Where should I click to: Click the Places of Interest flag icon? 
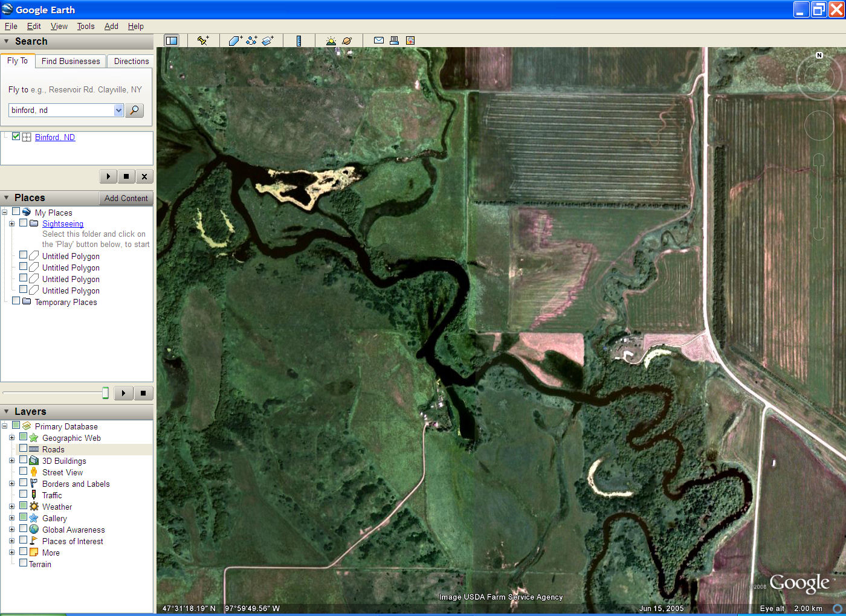pyautogui.click(x=34, y=541)
